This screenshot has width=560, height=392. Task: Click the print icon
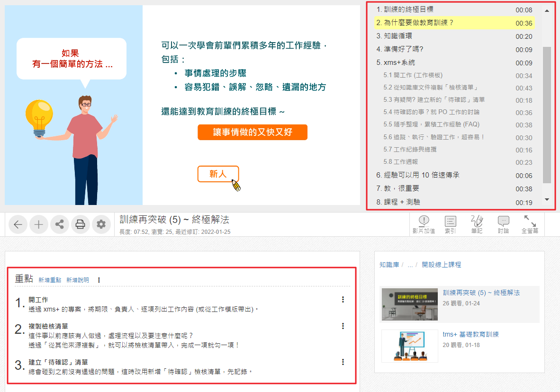click(81, 224)
